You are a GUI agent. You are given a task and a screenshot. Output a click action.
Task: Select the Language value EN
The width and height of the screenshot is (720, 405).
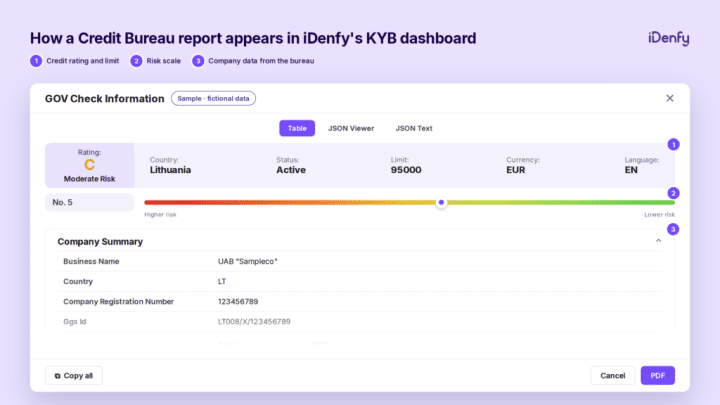click(x=631, y=170)
